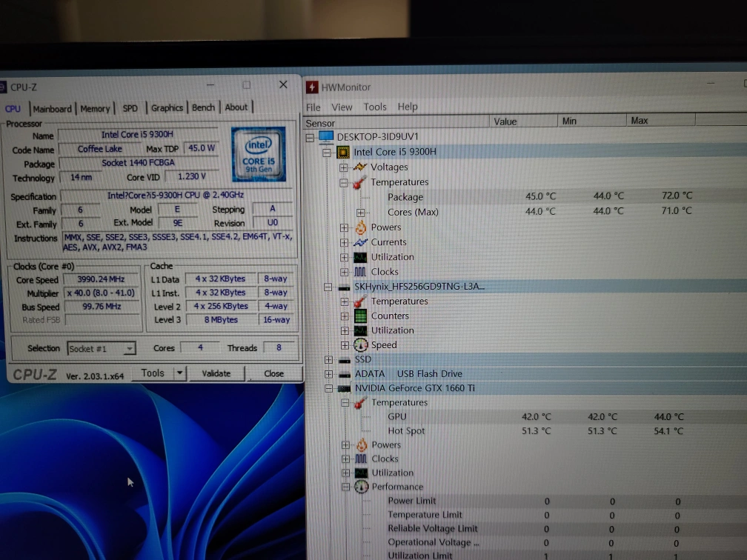
Task: Click the GPU Utilization graph icon
Action: [362, 473]
